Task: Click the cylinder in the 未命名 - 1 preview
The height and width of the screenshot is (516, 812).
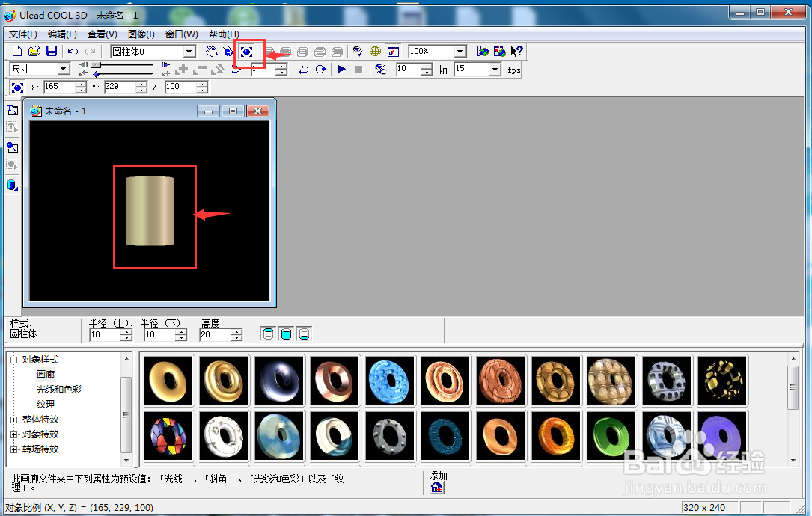Action: click(x=150, y=211)
